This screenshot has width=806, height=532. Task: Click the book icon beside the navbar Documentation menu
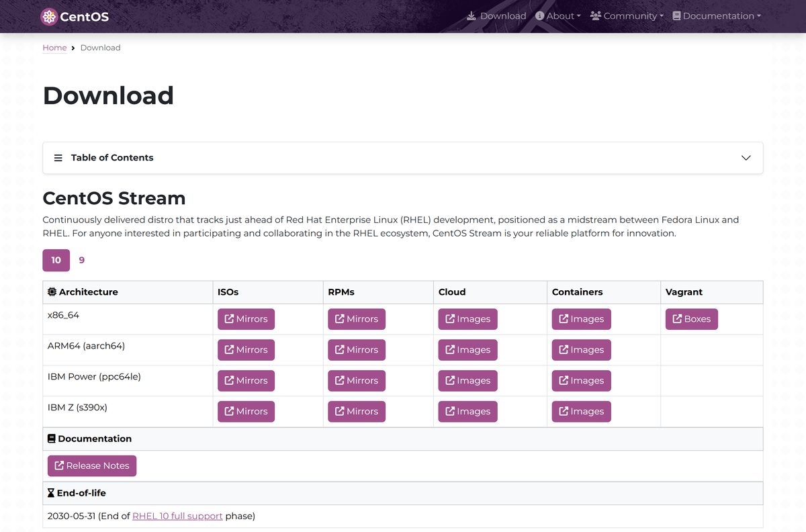click(676, 16)
